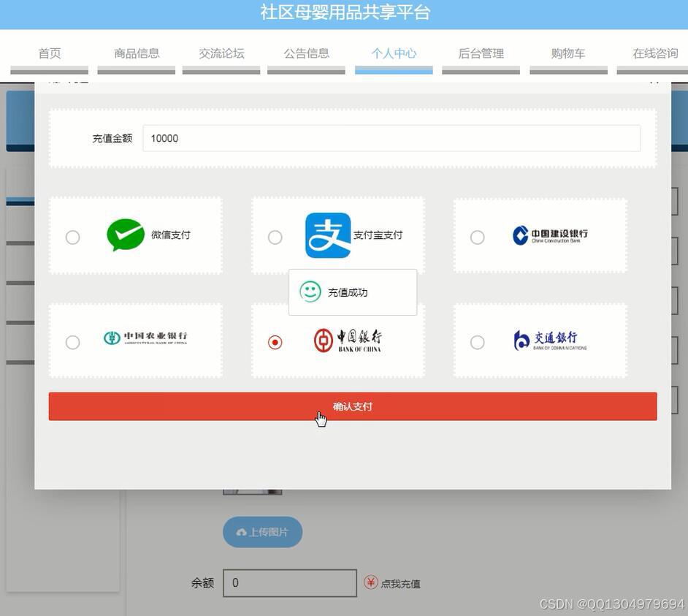The width and height of the screenshot is (688, 616).
Task: Select the 微信支付 radio button
Action: [73, 237]
